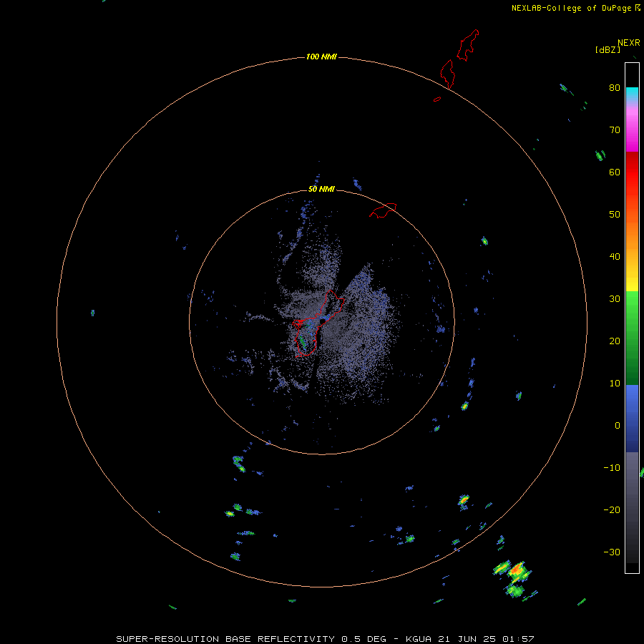Viewport: 644px width, 644px height.
Task: Click the 30 value on the dBZ scale
Action: (615, 299)
